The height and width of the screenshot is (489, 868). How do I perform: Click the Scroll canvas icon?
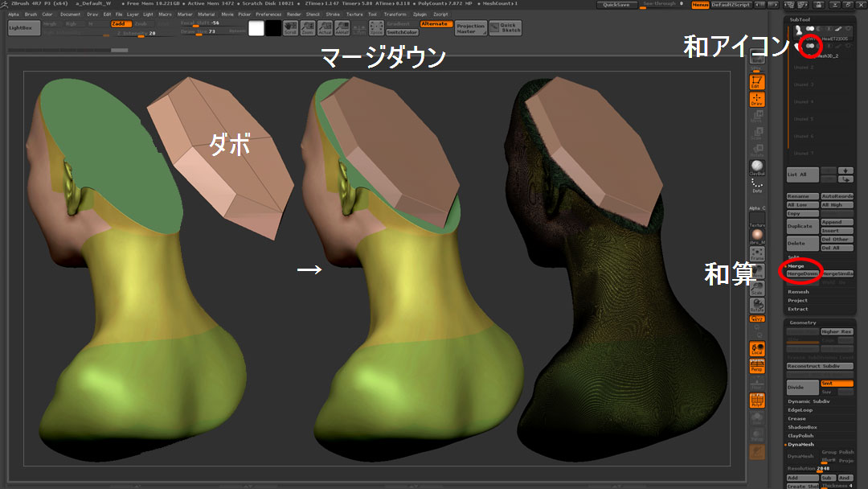290,27
